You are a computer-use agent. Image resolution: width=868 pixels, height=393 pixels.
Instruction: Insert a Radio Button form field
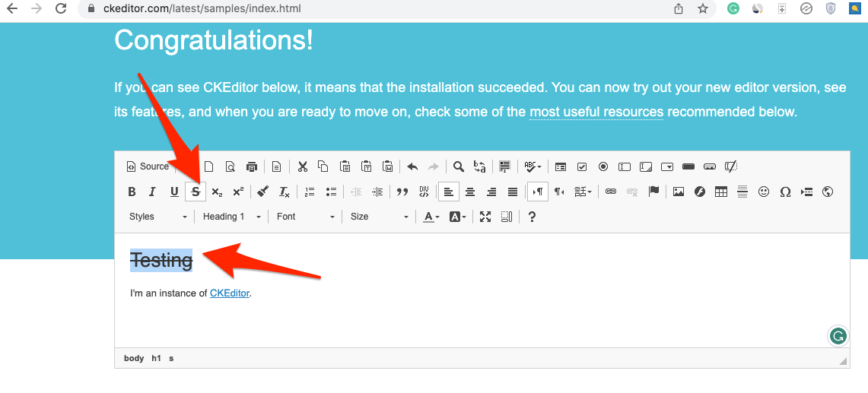tap(603, 166)
